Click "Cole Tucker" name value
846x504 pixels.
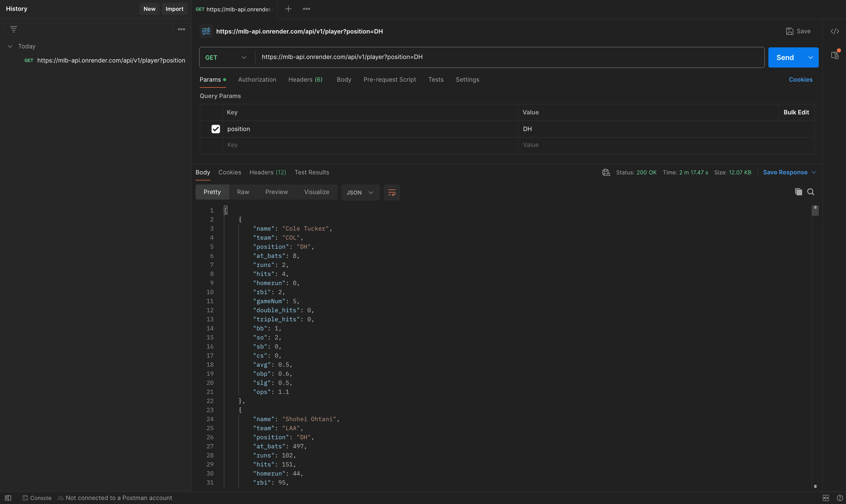click(306, 229)
